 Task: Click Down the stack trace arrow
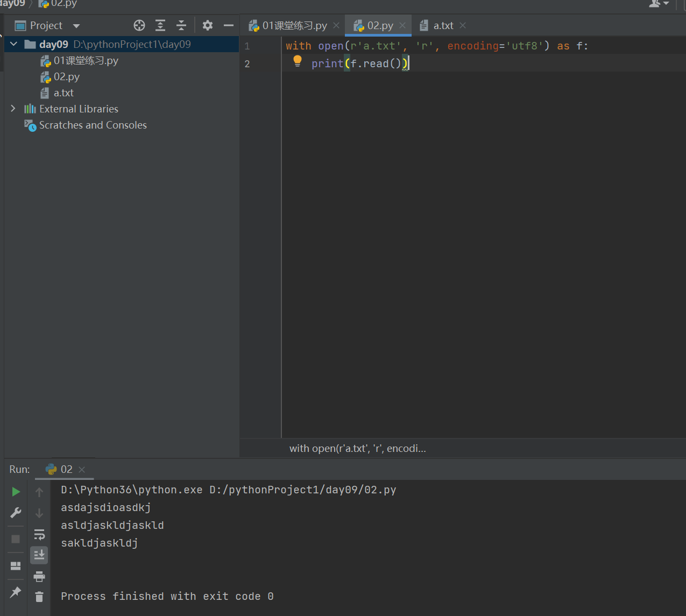(x=39, y=513)
